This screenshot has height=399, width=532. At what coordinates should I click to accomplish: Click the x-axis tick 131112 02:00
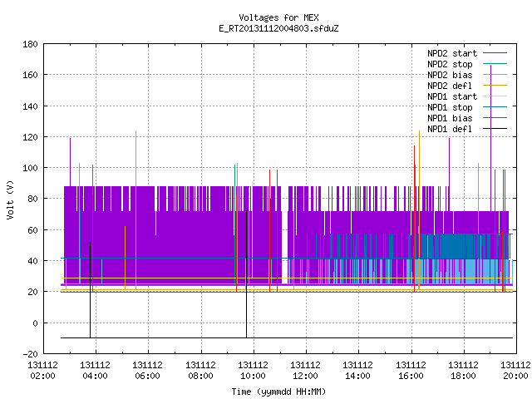[42, 371]
